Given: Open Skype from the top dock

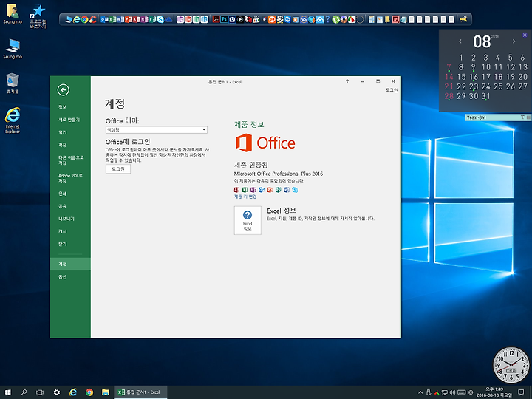Looking at the screenshot, I should (x=160, y=19).
